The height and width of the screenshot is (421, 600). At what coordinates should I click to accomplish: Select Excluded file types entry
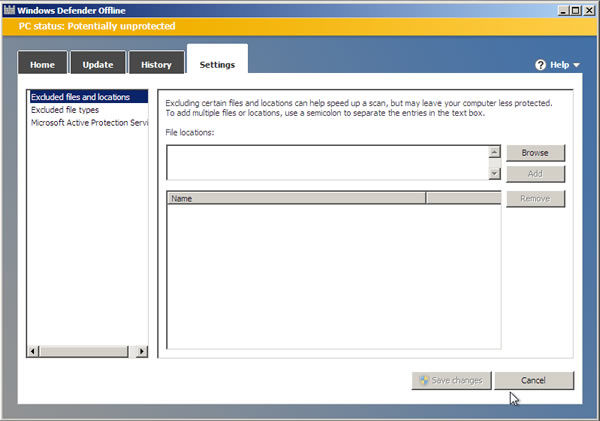tap(65, 110)
